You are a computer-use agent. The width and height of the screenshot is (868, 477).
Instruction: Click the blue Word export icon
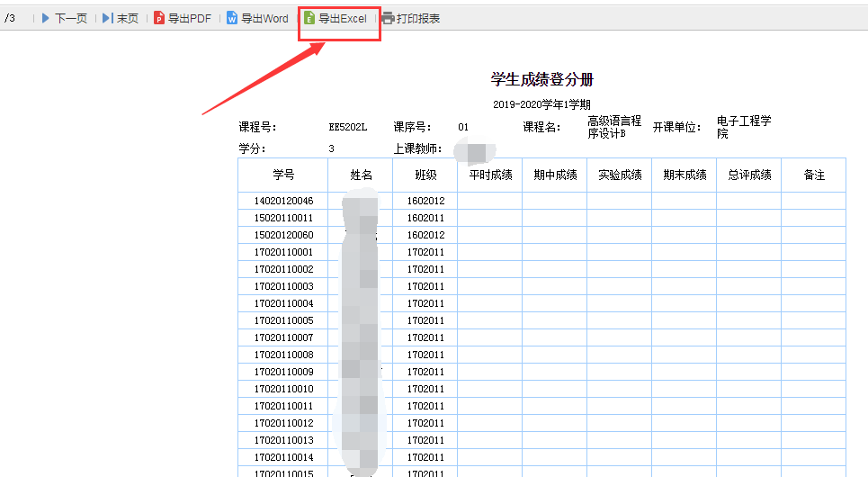click(x=232, y=18)
